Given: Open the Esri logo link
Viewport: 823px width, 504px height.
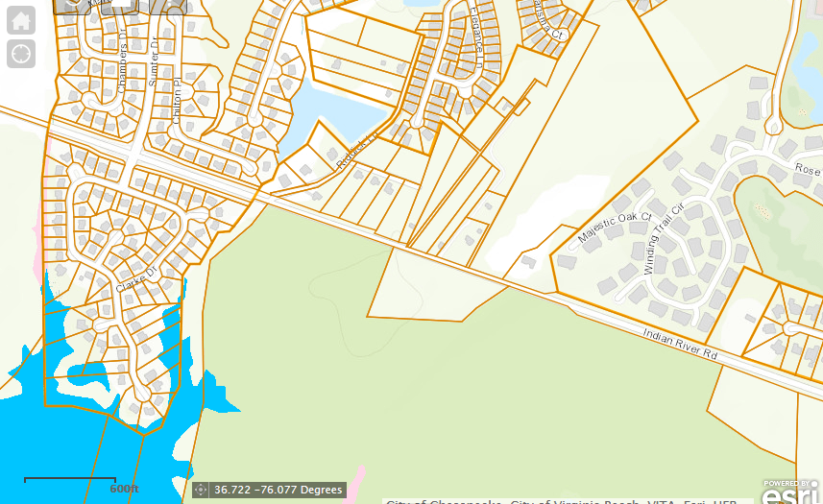Looking at the screenshot, I should [791, 492].
